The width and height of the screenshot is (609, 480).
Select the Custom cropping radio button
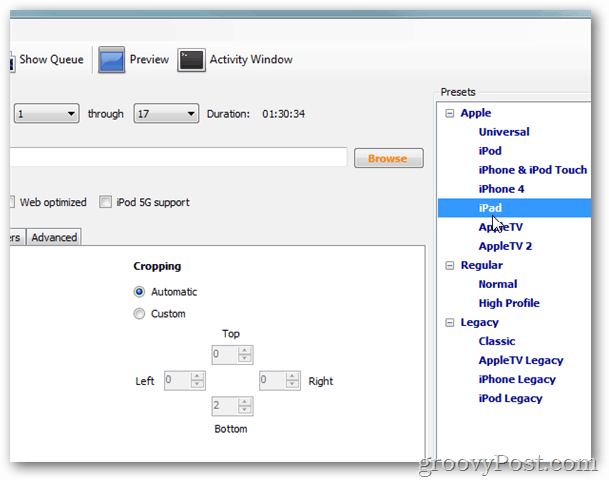tap(139, 313)
